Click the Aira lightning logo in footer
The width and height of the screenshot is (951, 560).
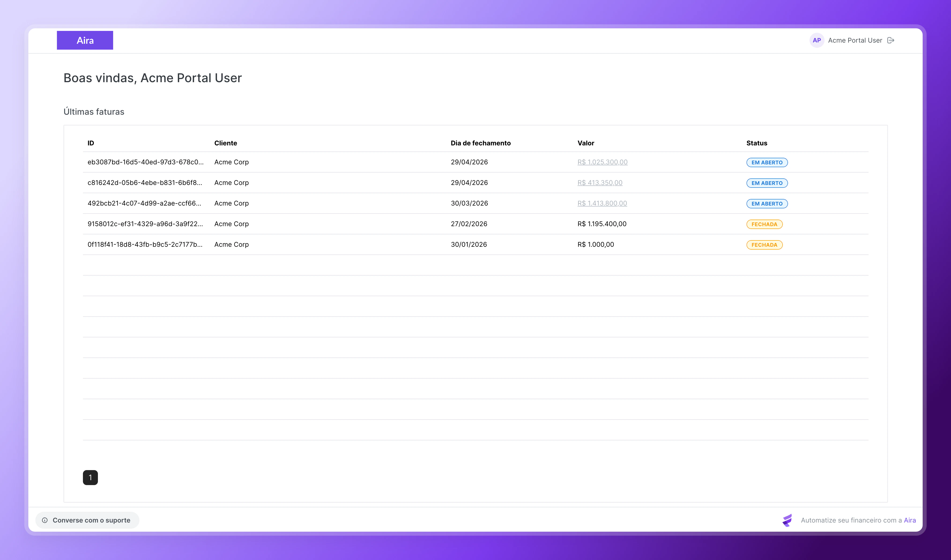(787, 520)
